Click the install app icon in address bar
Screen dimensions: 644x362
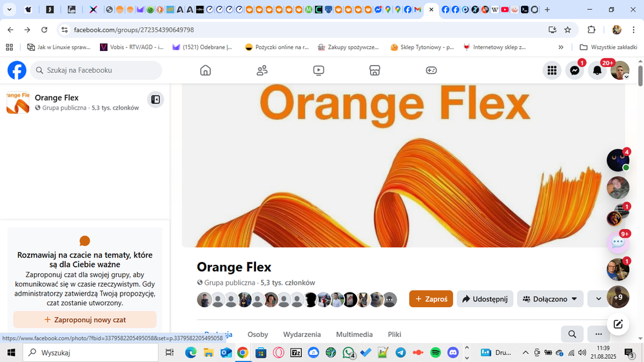click(x=552, y=30)
